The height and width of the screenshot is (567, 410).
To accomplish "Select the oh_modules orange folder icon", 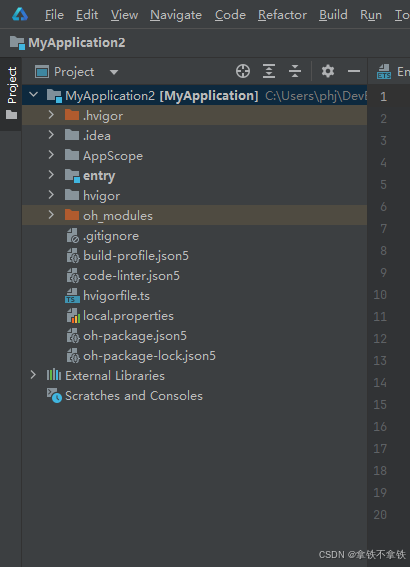I will click(72, 215).
